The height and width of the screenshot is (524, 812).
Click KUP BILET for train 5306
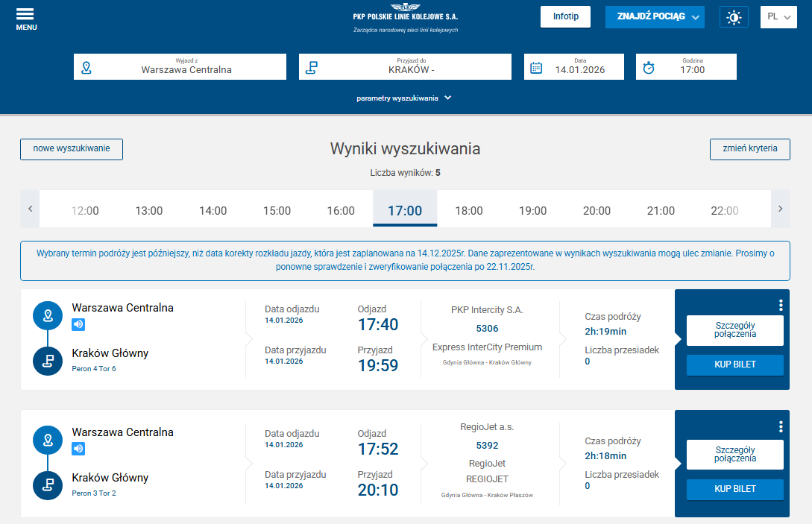pyautogui.click(x=735, y=364)
